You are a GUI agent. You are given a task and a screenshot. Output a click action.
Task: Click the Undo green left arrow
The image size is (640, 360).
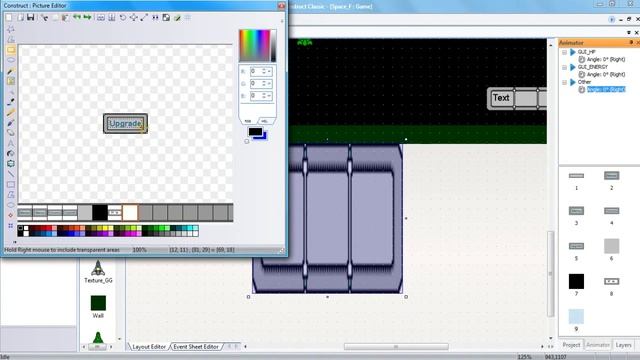tap(77, 18)
